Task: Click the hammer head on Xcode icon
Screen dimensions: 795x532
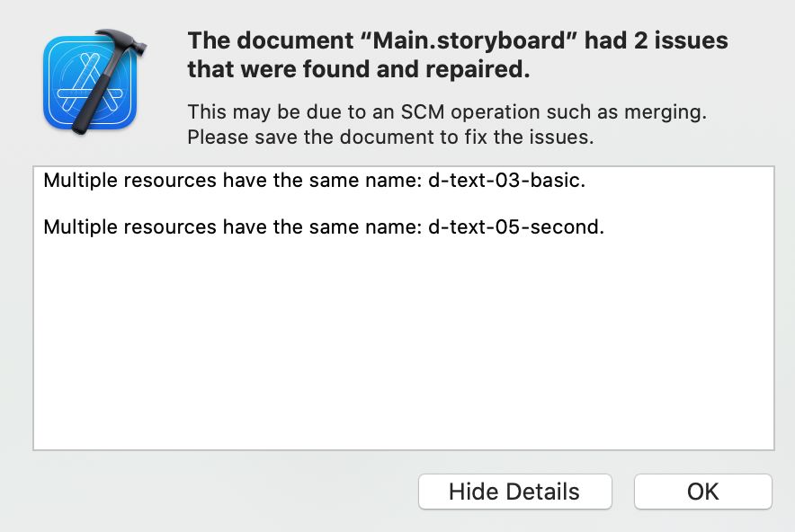Action: point(122,42)
